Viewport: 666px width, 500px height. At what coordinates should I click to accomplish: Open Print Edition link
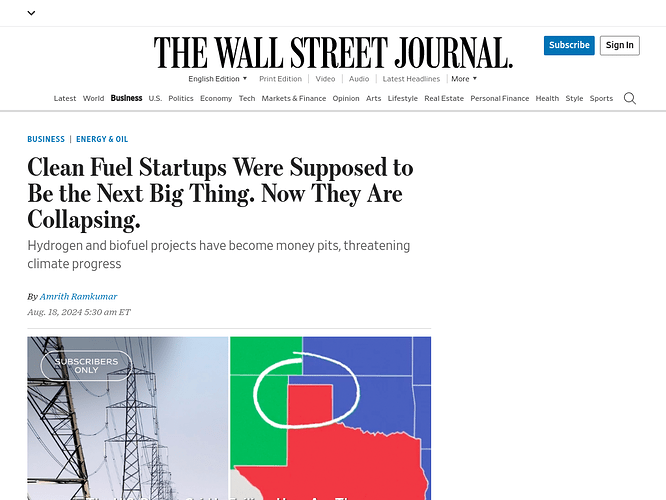click(280, 79)
